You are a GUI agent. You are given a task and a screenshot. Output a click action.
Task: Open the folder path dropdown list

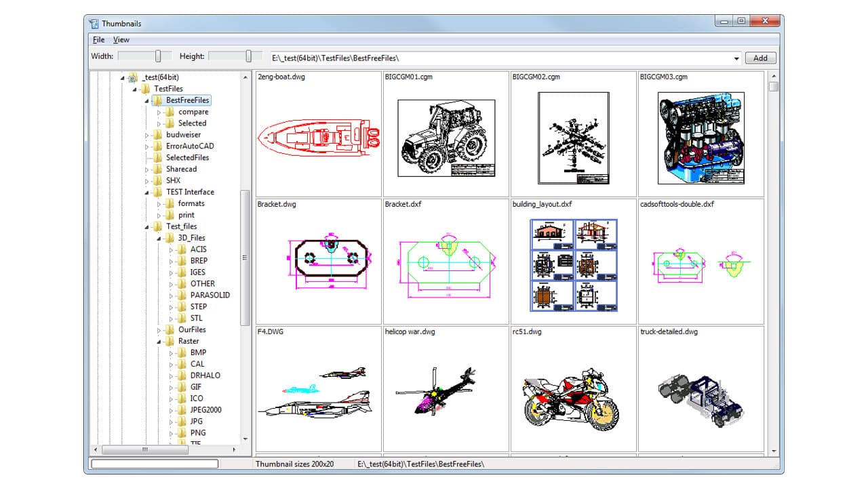pyautogui.click(x=736, y=58)
